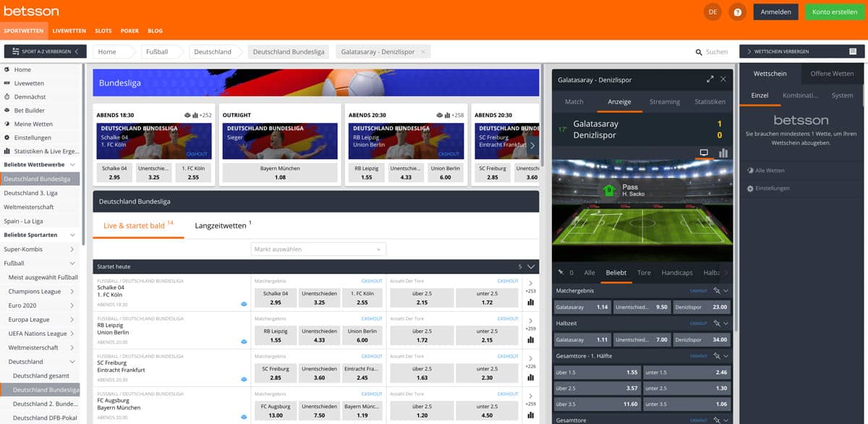Viewport: 868px width, 424px height.
Task: Click bet builder icon on Schalke 04 row
Action: (244, 305)
